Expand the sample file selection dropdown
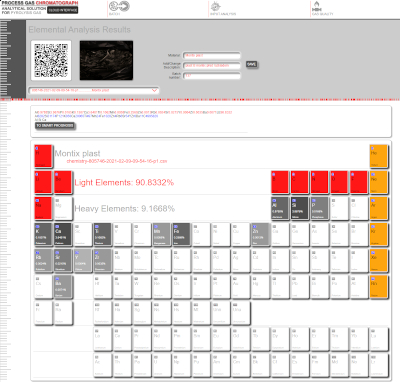The width and height of the screenshot is (400, 382). click(x=94, y=90)
